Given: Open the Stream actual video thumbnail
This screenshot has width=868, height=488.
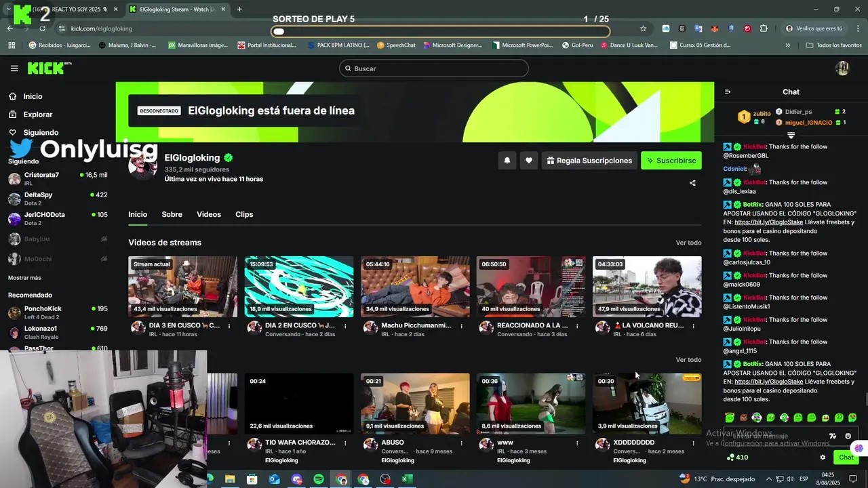Looking at the screenshot, I should [183, 287].
